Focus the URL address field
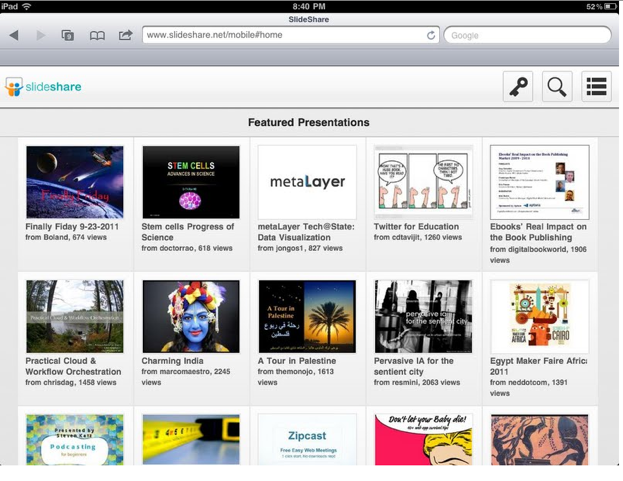Image resolution: width=623 pixels, height=481 pixels. point(291,35)
